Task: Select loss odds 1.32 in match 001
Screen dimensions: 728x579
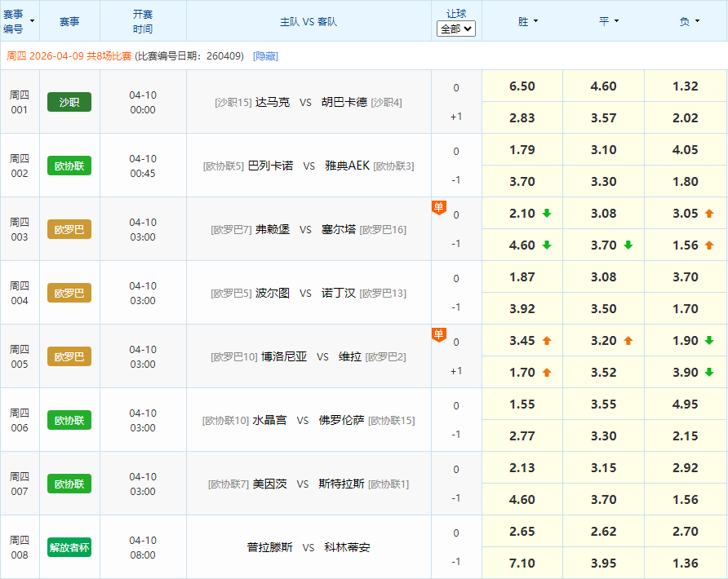Action: (x=686, y=86)
